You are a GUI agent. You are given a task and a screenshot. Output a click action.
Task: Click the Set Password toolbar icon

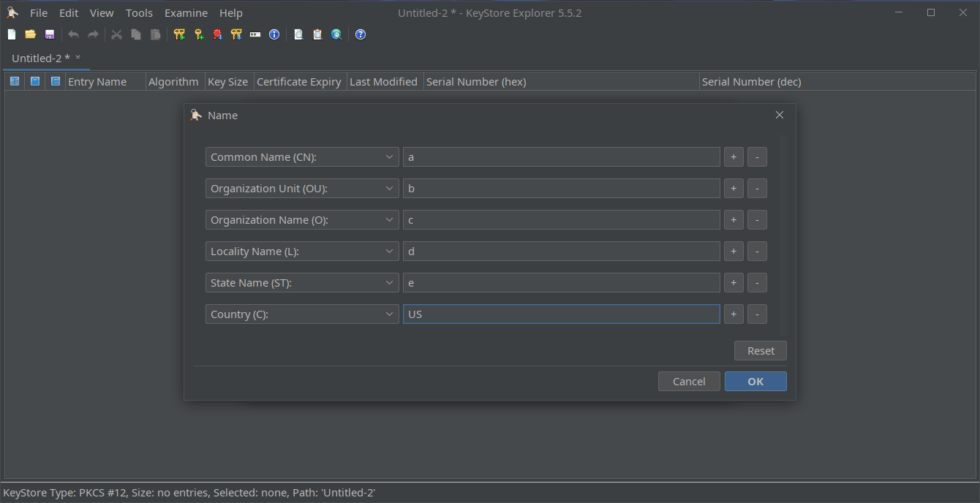255,34
